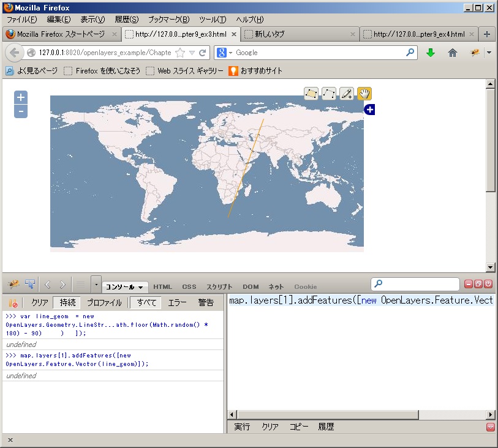This screenshot has width=498, height=448.
Task: Activate the pan hand navigation tool
Action: click(x=364, y=94)
